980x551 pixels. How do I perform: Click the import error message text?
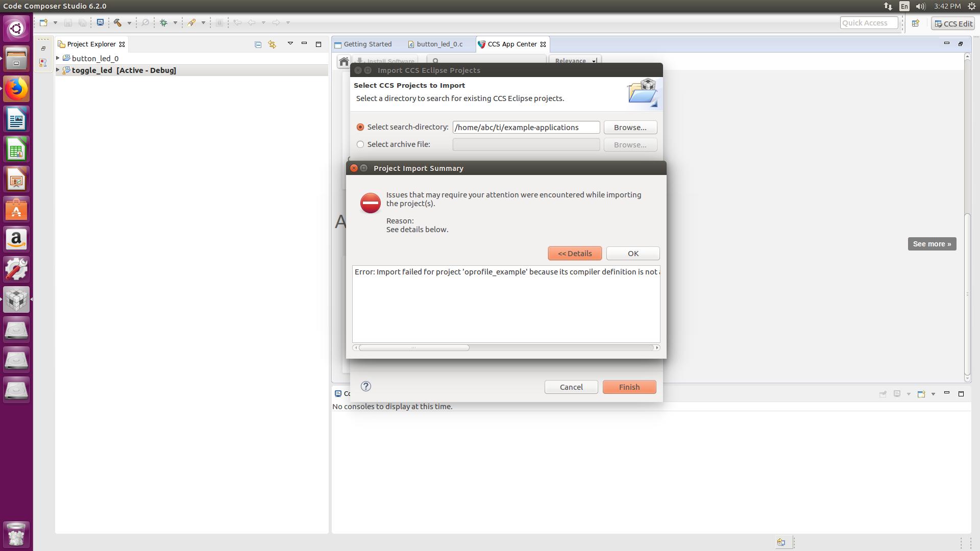(x=507, y=271)
